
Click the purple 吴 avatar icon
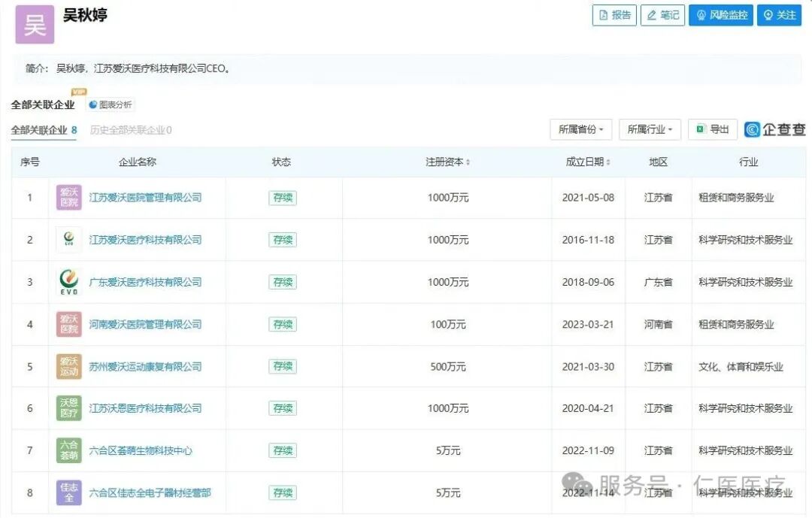[35, 24]
